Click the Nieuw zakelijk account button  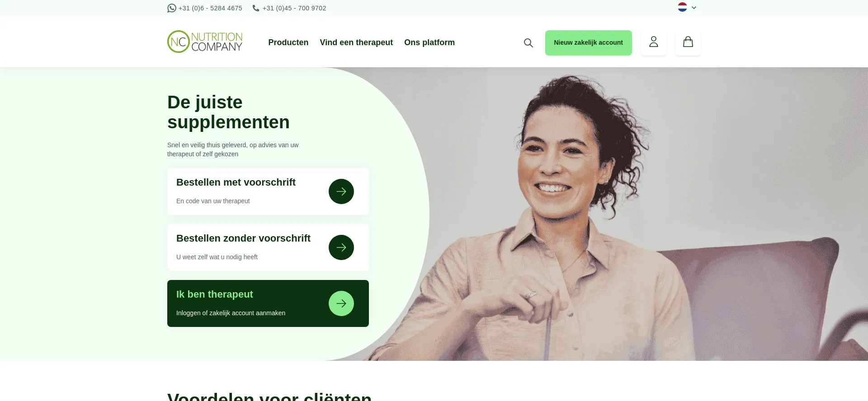(589, 43)
